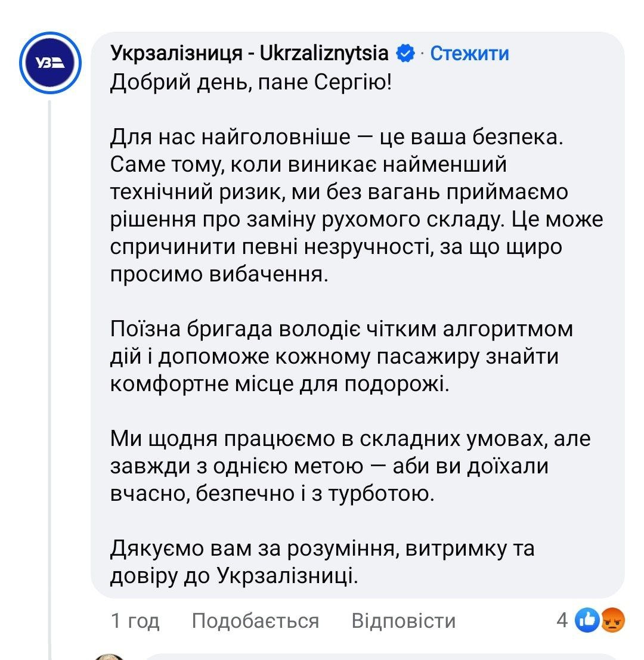Screen dimensions: 644x660
Task: Open the partially visible avatar below the comment
Action: tap(109, 656)
